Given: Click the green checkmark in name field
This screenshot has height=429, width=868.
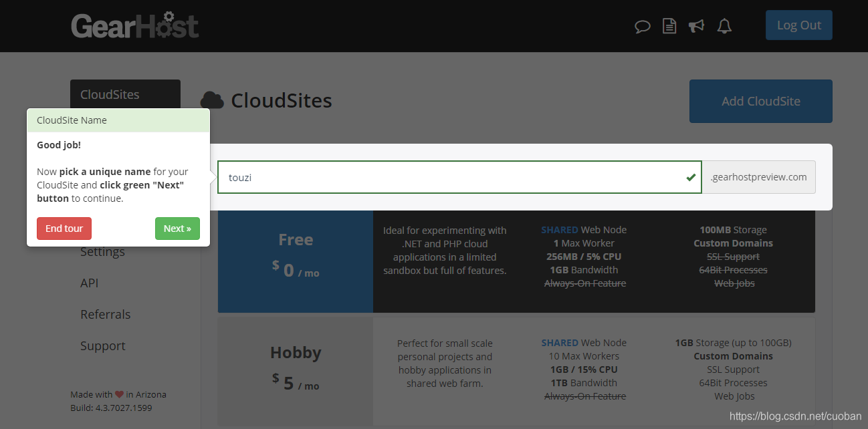Looking at the screenshot, I should click(691, 178).
